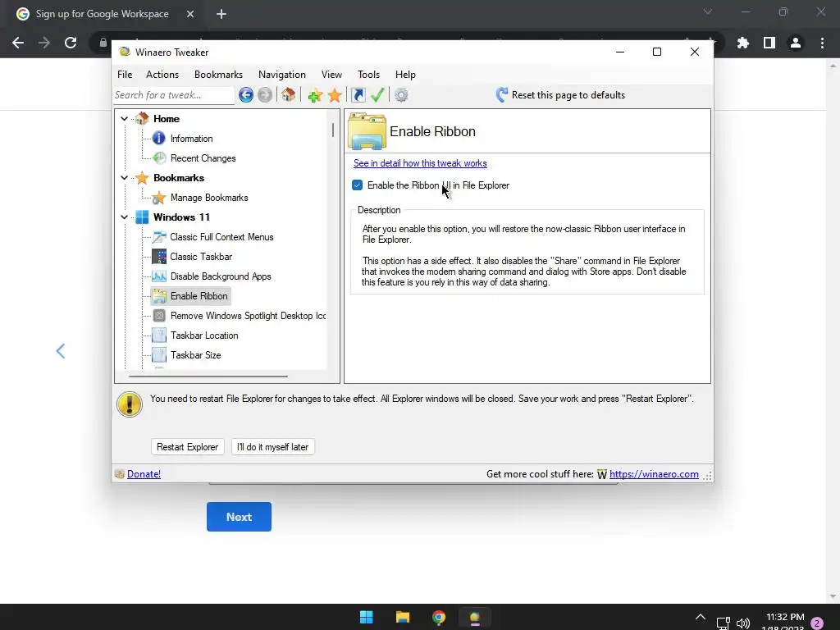The height and width of the screenshot is (630, 840).
Task: Close the Sign up for Google Workspace tab
Action: click(190, 14)
